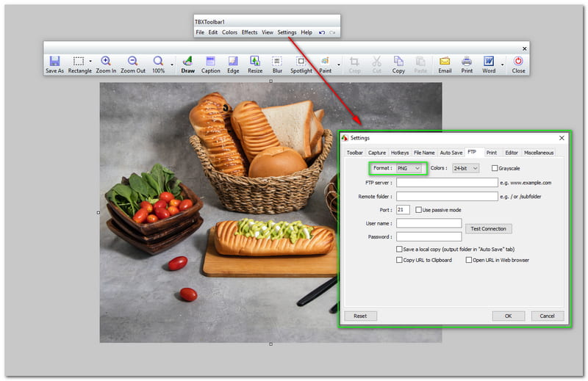The image size is (588, 381).
Task: Expand the Rectangle capture dropdown arrow
Action: click(x=90, y=62)
